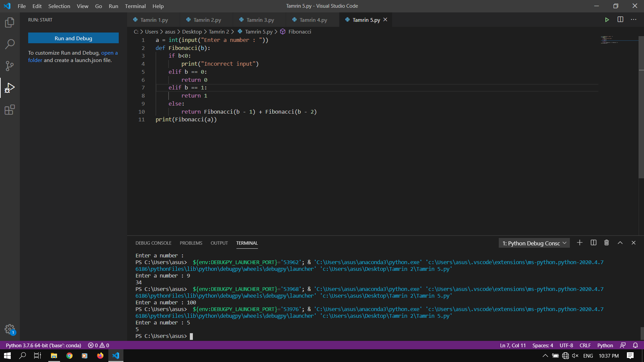Select the Python 3.7.6 interpreter status item
This screenshot has width=644, height=362.
point(43,345)
